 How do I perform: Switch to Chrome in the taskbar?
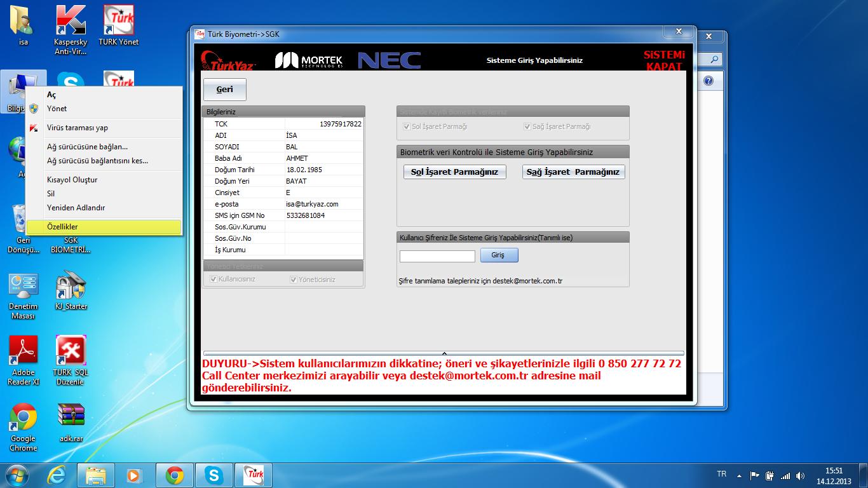(x=174, y=475)
